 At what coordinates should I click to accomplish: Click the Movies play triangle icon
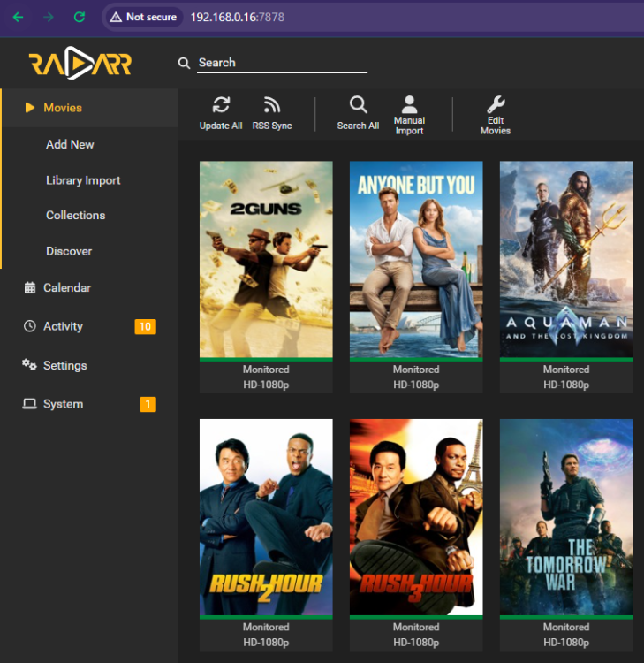click(29, 107)
